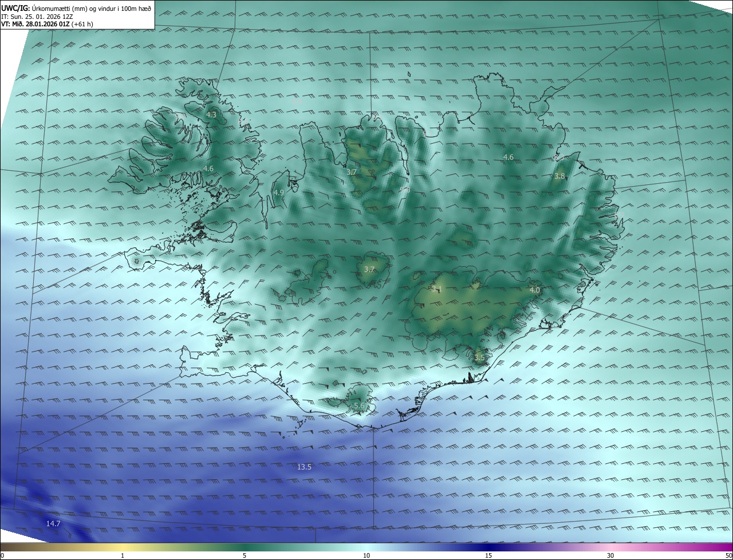Click the colour scale tick labelled 0

tap(2, 555)
